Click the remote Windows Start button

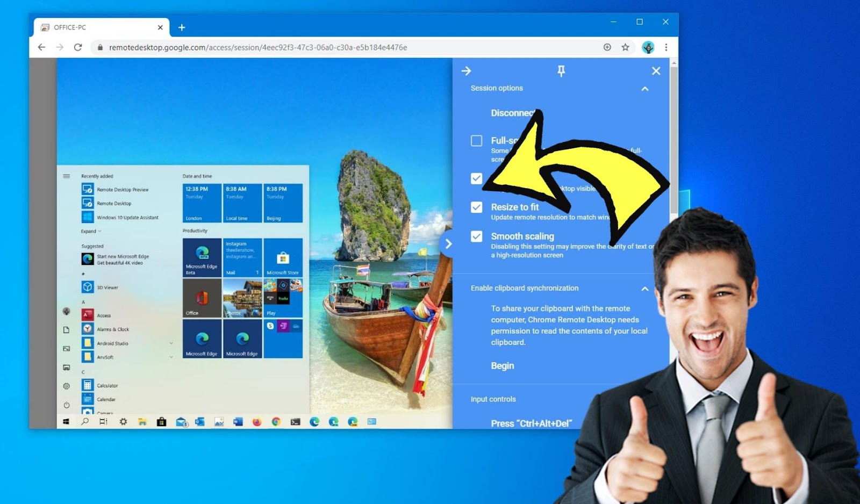point(66,422)
